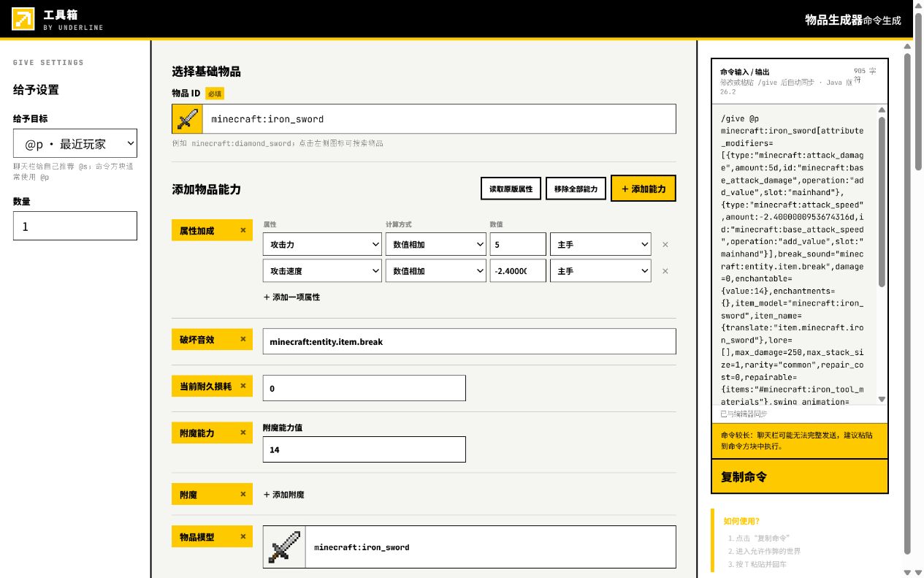Click the 必填 required badge
This screenshot has height=578, width=924.
tap(214, 94)
